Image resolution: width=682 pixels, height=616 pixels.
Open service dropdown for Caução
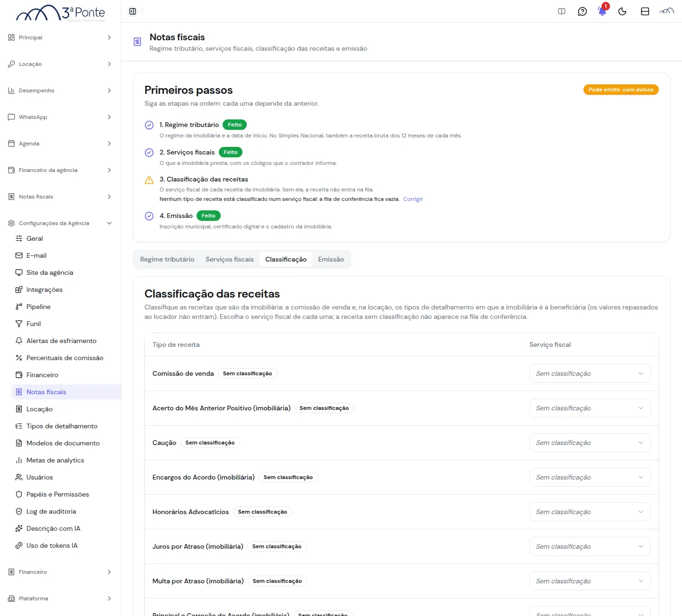pos(590,443)
